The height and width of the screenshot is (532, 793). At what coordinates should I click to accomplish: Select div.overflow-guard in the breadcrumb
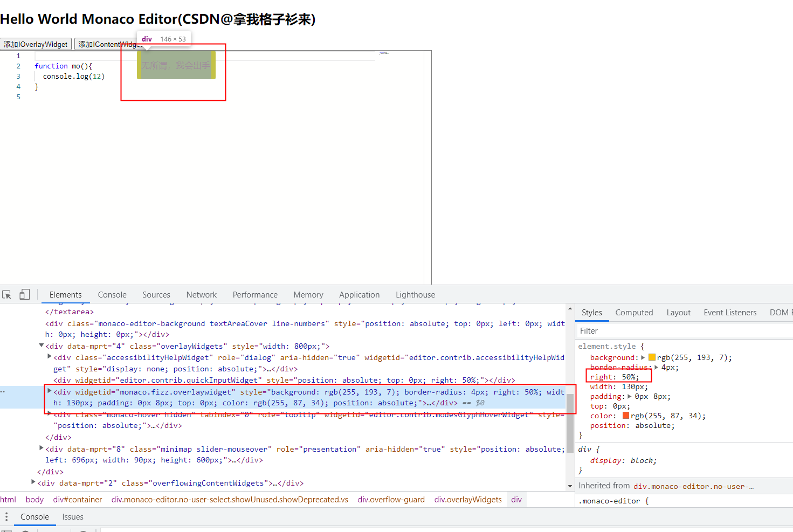(x=391, y=500)
